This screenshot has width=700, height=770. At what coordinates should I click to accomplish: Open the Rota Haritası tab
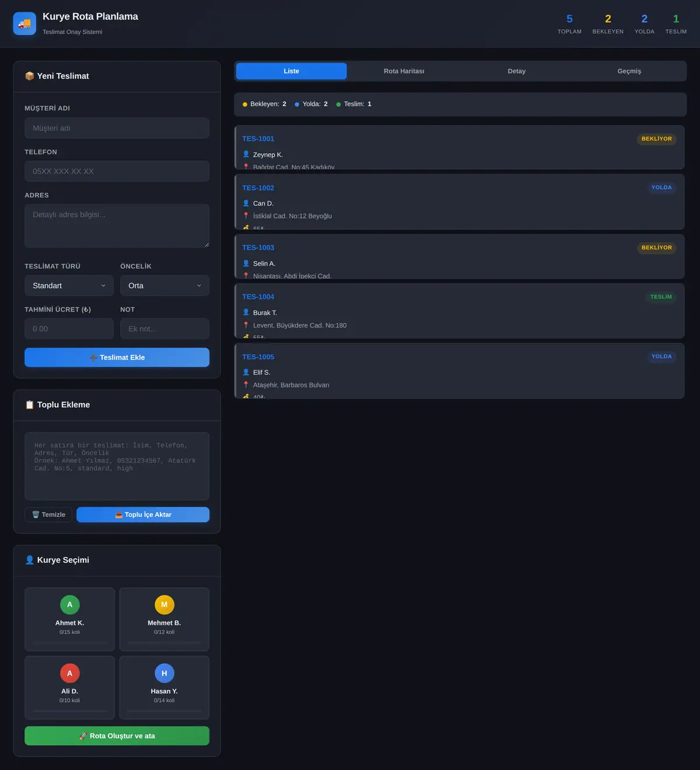click(x=404, y=71)
